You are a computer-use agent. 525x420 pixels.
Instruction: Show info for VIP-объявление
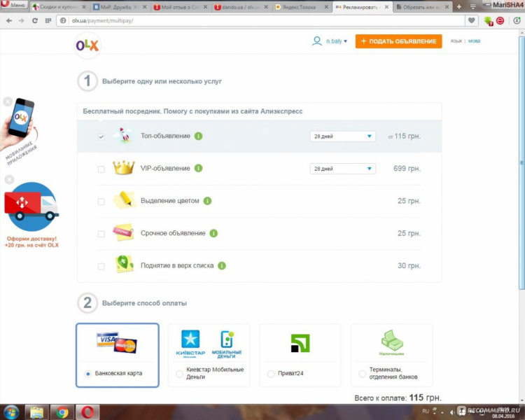(x=199, y=168)
